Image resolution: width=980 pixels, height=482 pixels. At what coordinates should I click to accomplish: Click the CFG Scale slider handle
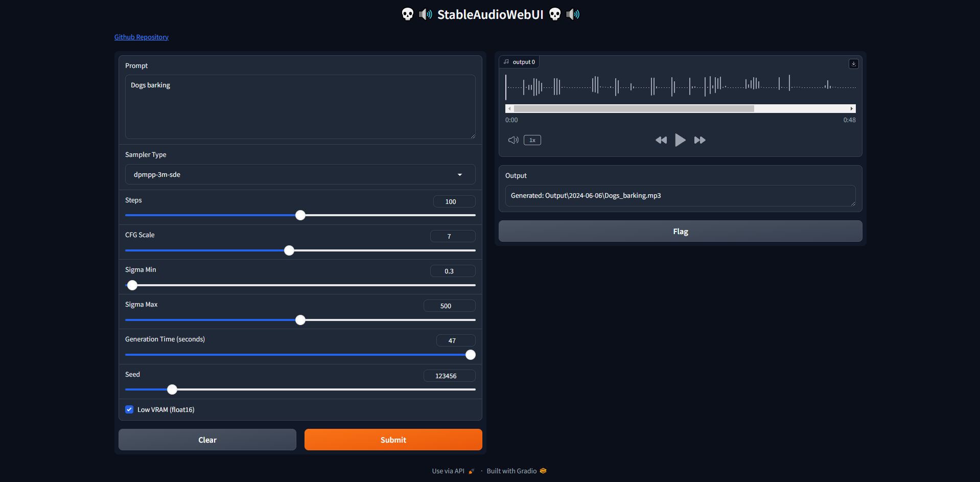pos(289,250)
